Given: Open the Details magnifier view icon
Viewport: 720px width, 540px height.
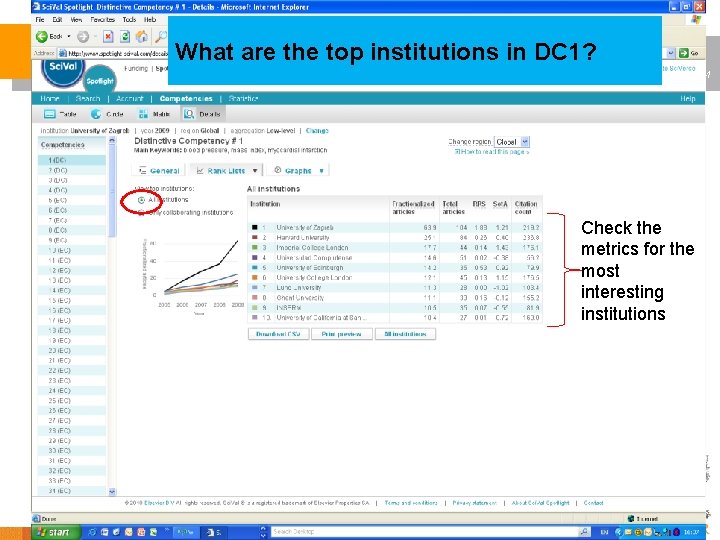Looking at the screenshot, I should pyautogui.click(x=188, y=114).
